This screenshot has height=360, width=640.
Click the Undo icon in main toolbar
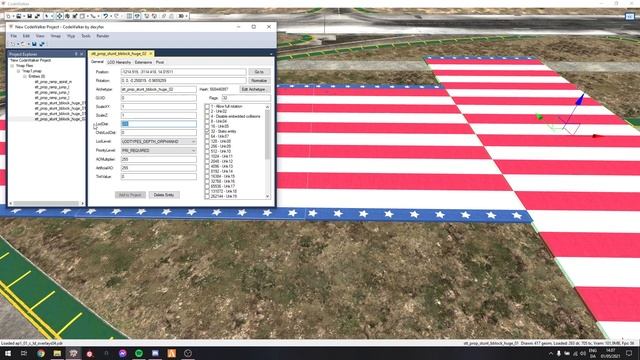coord(106,16)
